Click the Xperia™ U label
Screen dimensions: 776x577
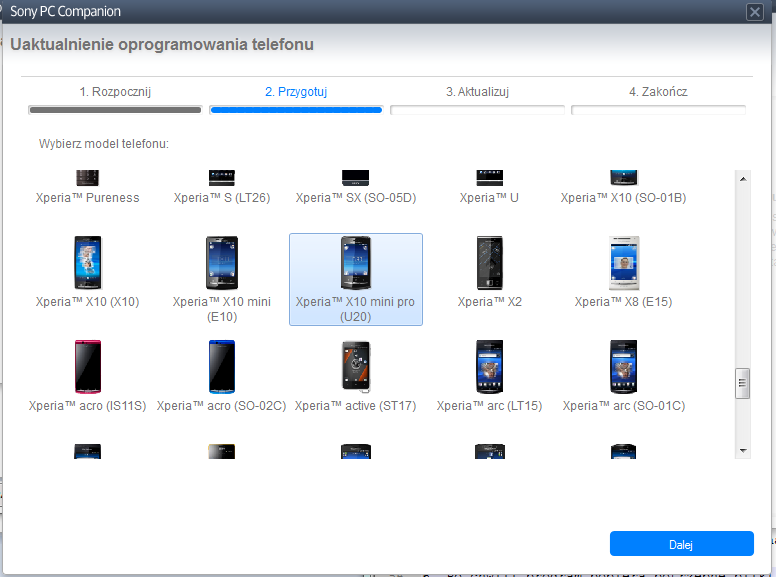(489, 198)
